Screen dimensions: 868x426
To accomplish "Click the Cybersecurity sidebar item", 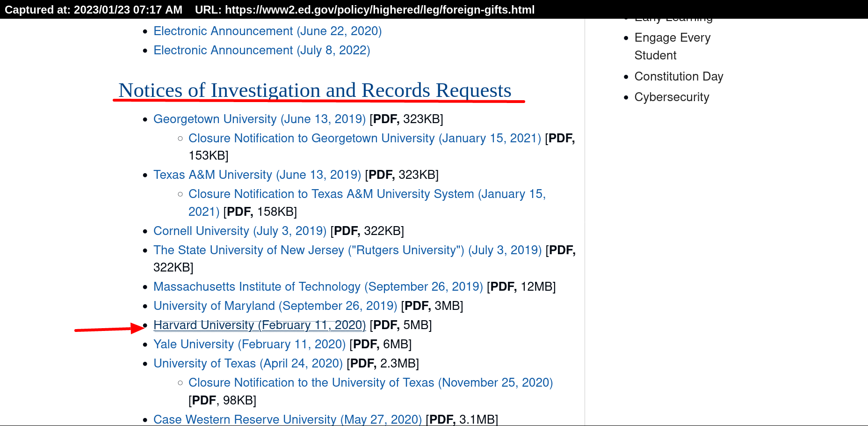I will (x=672, y=97).
